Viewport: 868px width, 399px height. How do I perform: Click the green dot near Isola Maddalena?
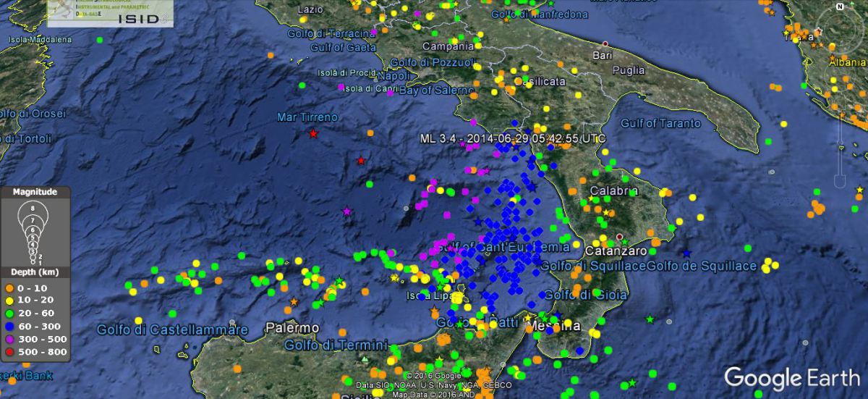coord(99,41)
